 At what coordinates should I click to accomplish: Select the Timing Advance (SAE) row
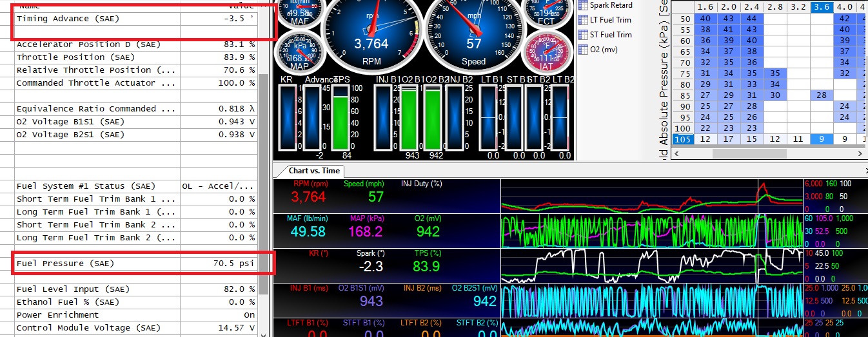point(135,19)
